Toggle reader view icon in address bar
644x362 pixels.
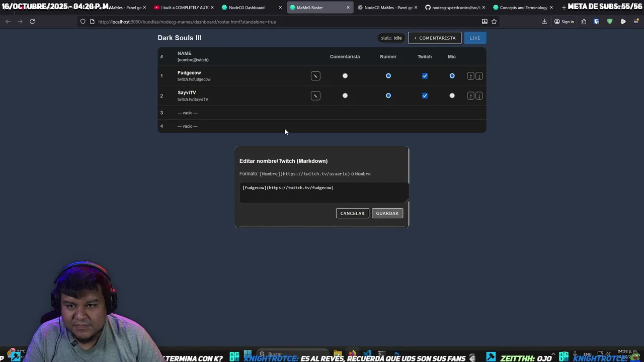click(485, 22)
